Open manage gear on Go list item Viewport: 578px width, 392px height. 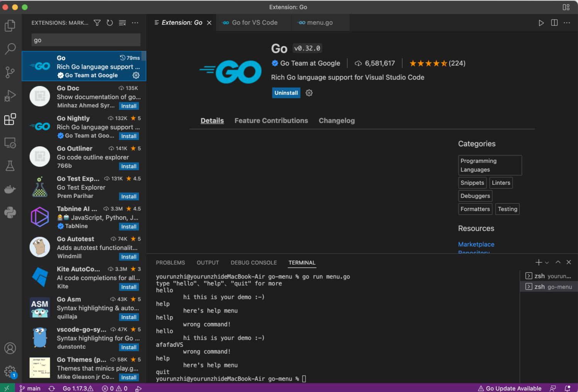(136, 75)
